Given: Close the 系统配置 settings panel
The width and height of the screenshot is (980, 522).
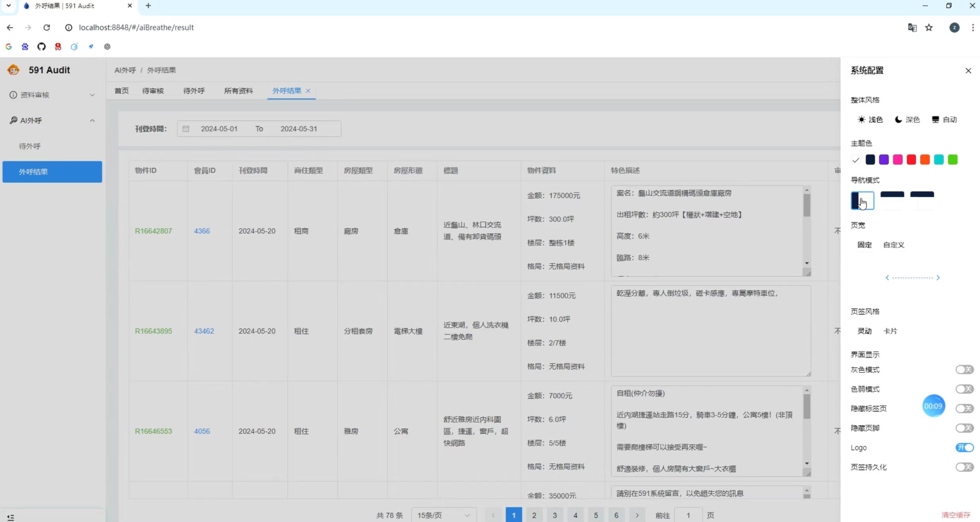Looking at the screenshot, I should pyautogui.click(x=968, y=71).
